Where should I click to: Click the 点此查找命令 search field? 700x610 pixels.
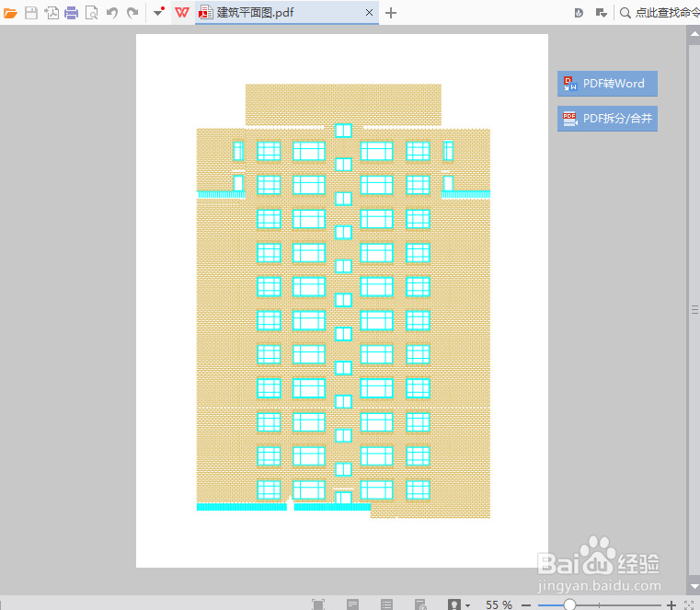click(660, 13)
